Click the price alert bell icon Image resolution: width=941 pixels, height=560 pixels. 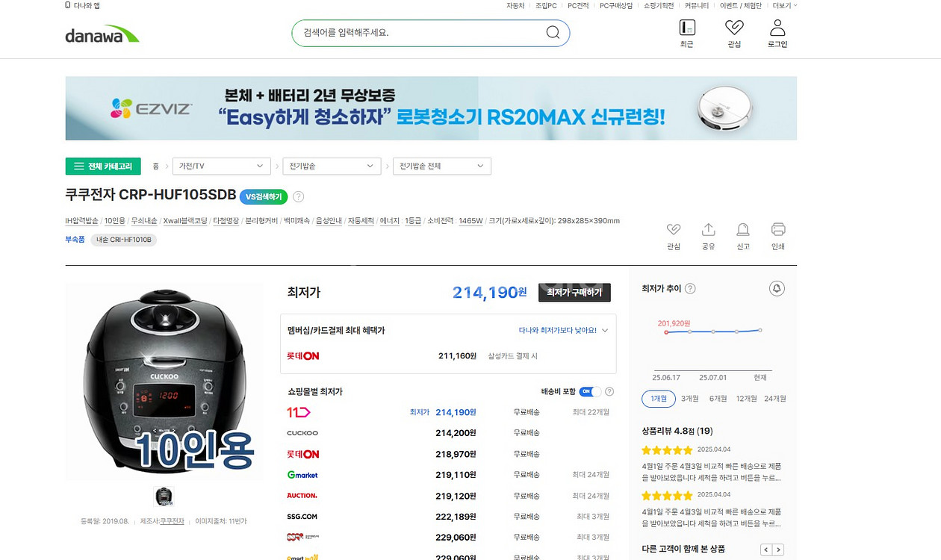tap(777, 288)
